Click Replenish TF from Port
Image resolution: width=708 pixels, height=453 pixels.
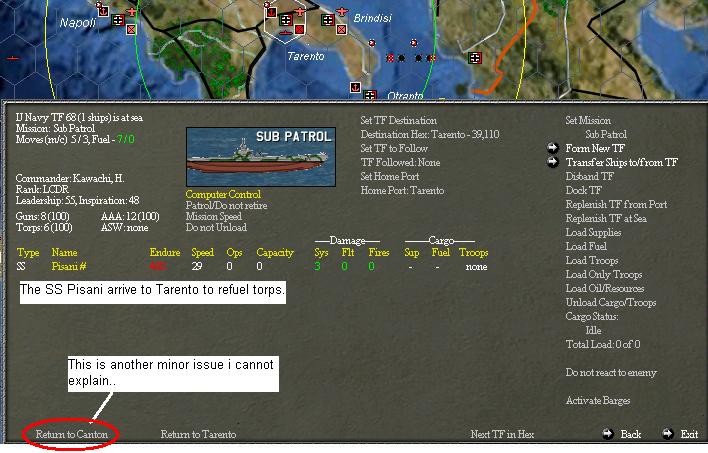pos(616,204)
